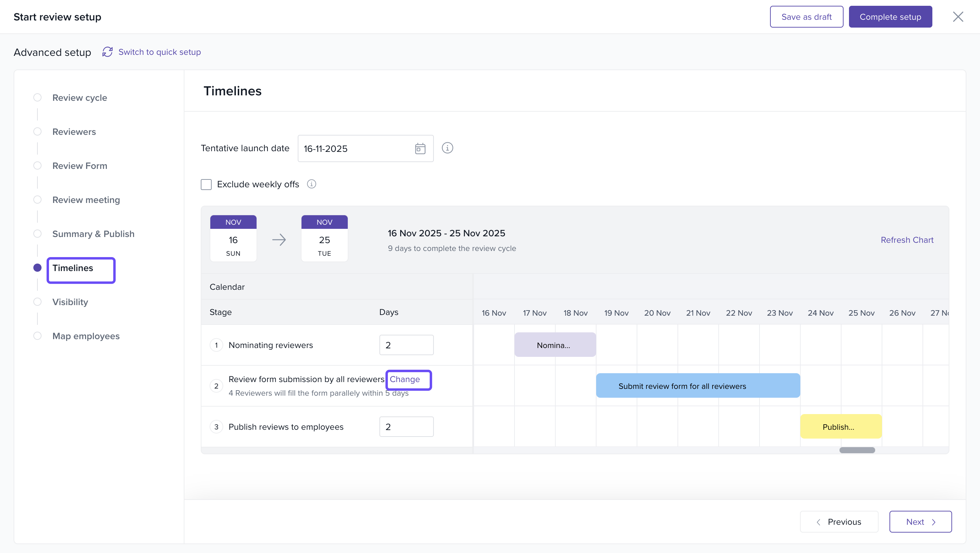Close the review setup dialog
Image resolution: width=980 pixels, height=553 pixels.
958,17
